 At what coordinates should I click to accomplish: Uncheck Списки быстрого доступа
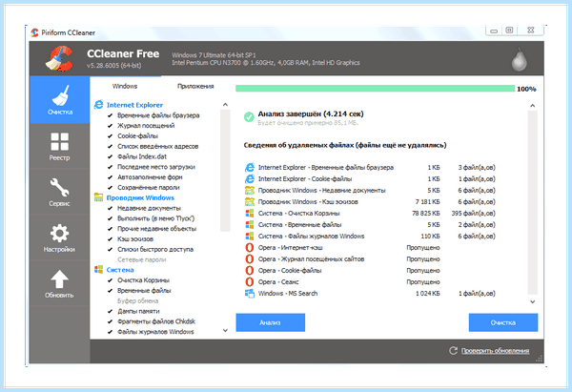click(111, 249)
